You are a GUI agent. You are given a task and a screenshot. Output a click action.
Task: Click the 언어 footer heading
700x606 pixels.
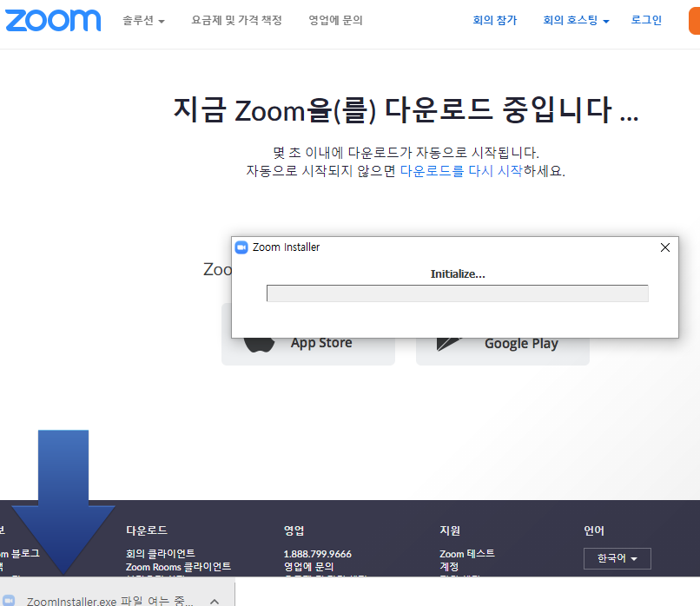594,530
